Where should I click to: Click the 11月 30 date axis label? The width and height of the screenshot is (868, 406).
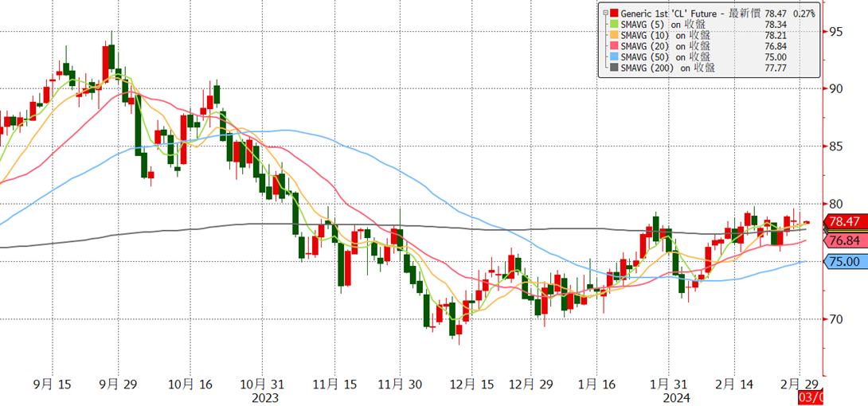(400, 385)
